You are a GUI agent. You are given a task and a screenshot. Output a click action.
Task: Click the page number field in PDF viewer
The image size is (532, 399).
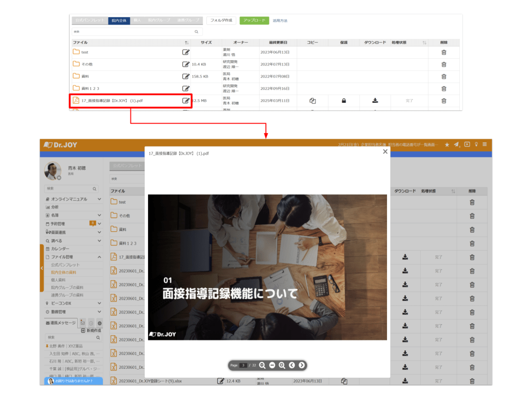243,365
